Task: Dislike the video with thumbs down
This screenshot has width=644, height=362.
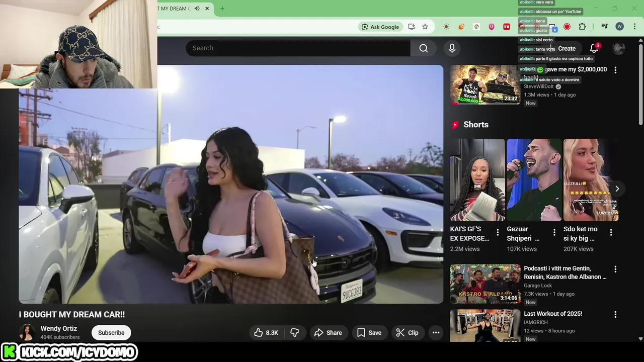Action: click(294, 332)
